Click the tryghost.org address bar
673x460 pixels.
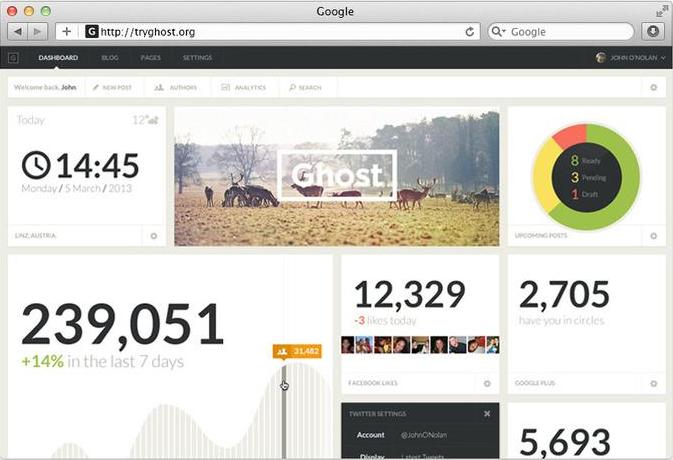click(280, 32)
